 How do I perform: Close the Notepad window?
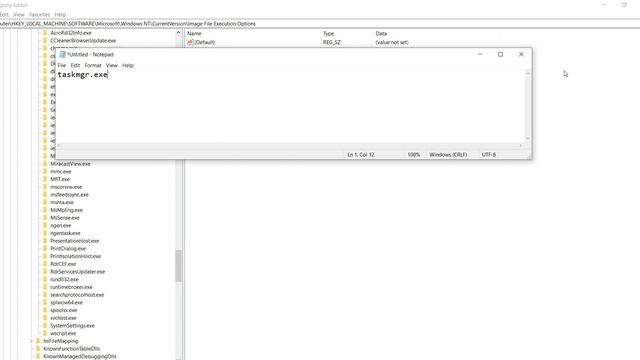[x=521, y=54]
